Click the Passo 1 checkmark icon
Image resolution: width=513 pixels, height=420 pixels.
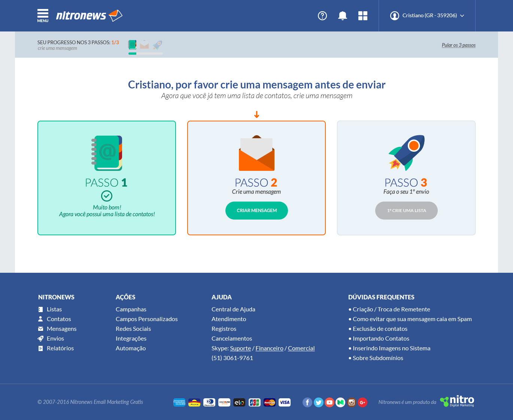[x=107, y=196]
